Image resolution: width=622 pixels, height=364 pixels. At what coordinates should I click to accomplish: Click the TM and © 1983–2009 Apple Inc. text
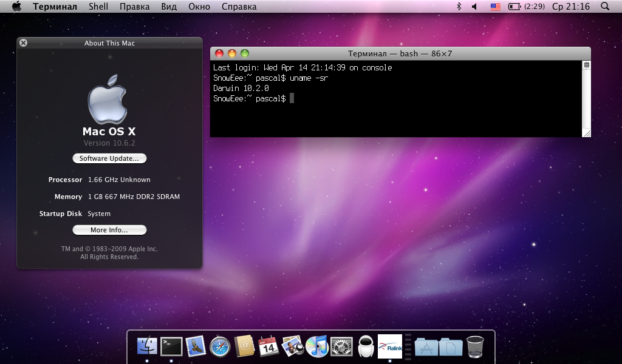[x=109, y=249]
